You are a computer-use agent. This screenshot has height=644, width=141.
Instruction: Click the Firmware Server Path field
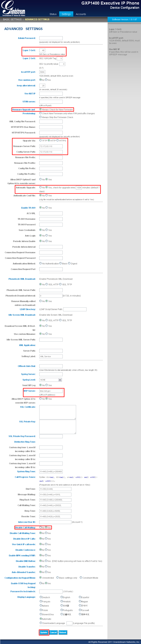point(51,146)
